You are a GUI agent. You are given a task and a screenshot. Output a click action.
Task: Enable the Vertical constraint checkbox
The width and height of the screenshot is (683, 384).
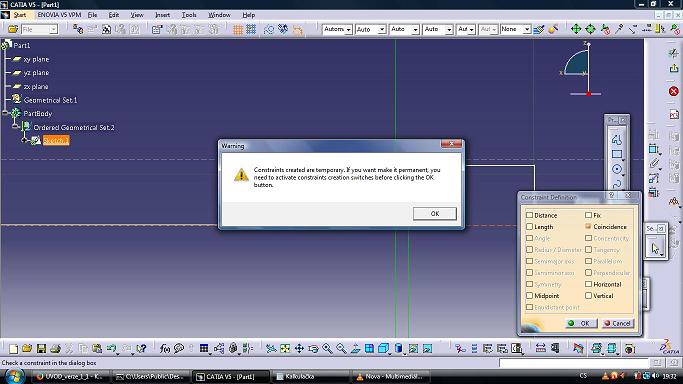[588, 296]
